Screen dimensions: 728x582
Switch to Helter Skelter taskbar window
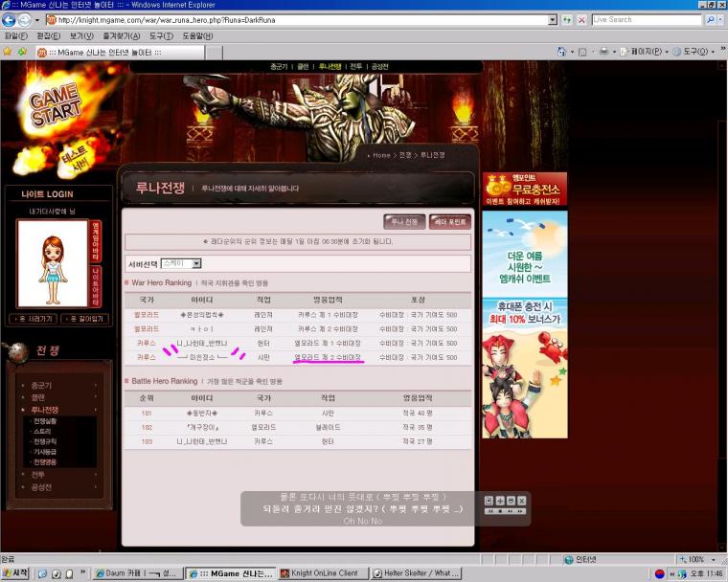click(417, 573)
